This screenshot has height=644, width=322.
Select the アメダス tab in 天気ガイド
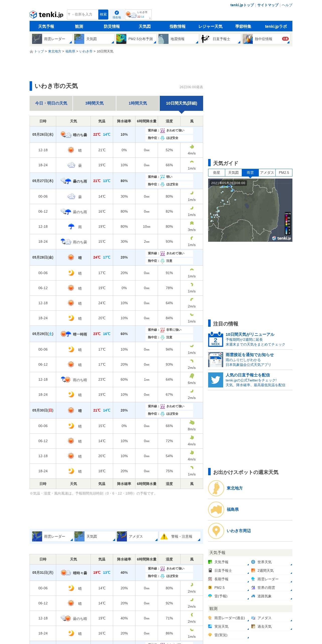tap(267, 173)
